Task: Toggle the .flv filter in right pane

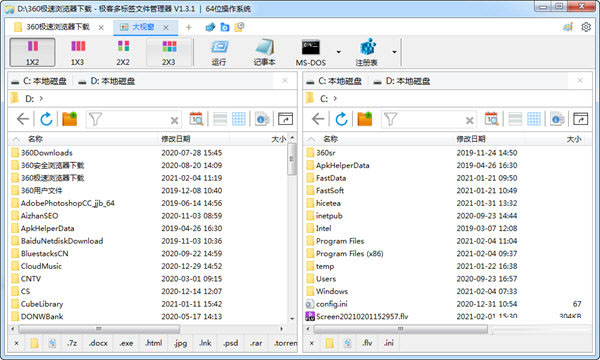Action: (x=367, y=343)
